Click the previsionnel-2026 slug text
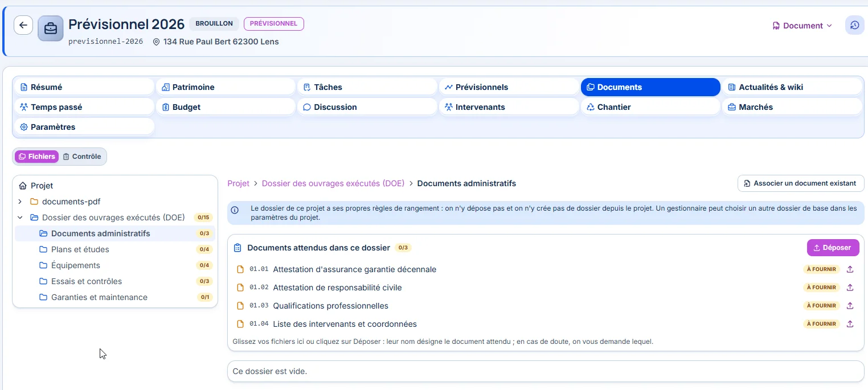This screenshot has width=868, height=390. (x=105, y=42)
